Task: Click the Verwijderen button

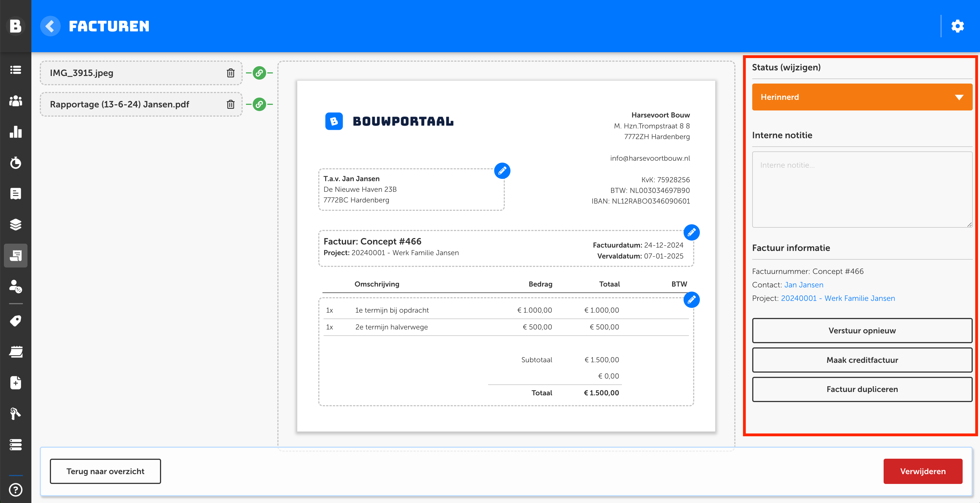Action: (x=922, y=471)
